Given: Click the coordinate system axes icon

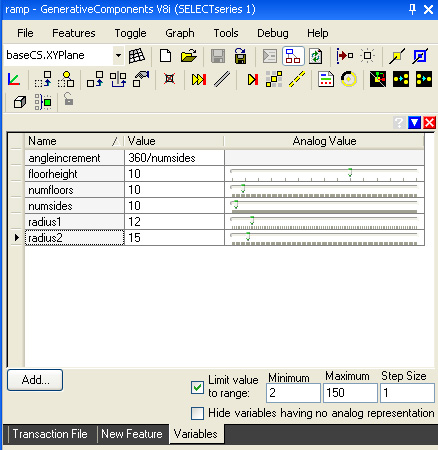Looking at the screenshot, I should coord(14,79).
